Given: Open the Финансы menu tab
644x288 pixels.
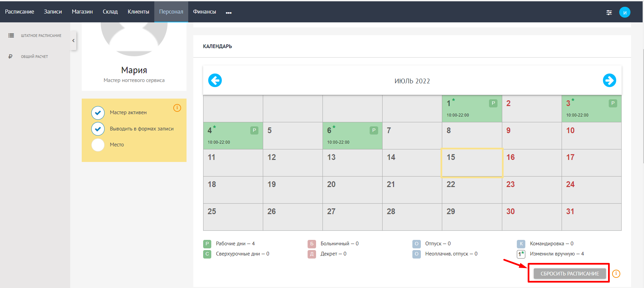Looking at the screenshot, I should tap(204, 12).
